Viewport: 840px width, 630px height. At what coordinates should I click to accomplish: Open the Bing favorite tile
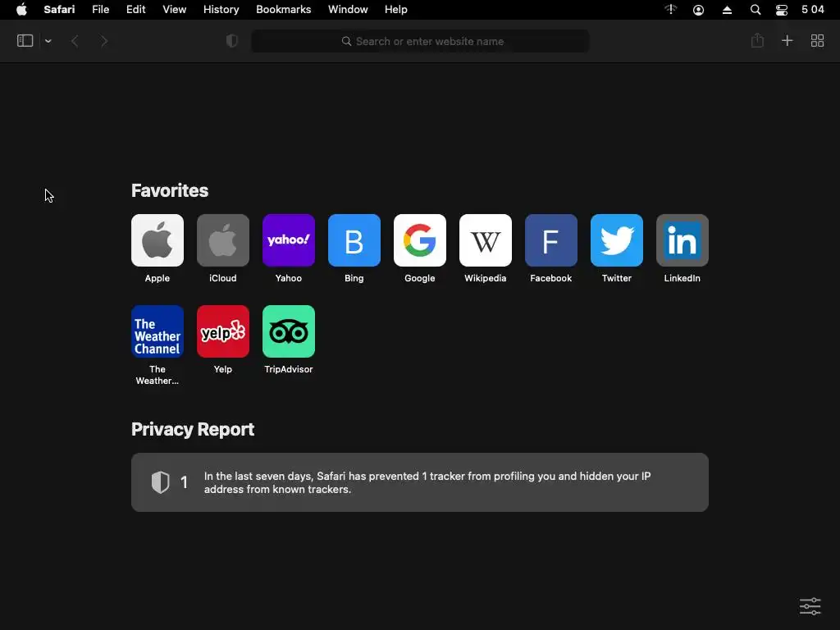[354, 240]
